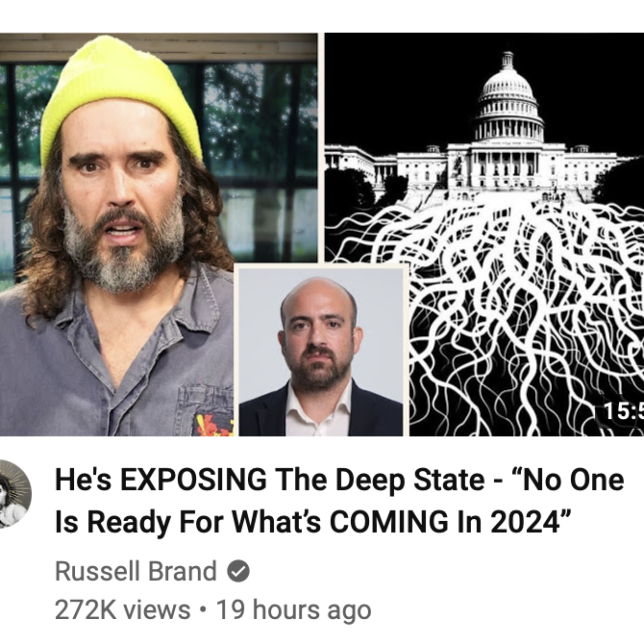Image resolution: width=644 pixels, height=644 pixels.
Task: Click the dot separator between views and time
Action: click(x=203, y=610)
